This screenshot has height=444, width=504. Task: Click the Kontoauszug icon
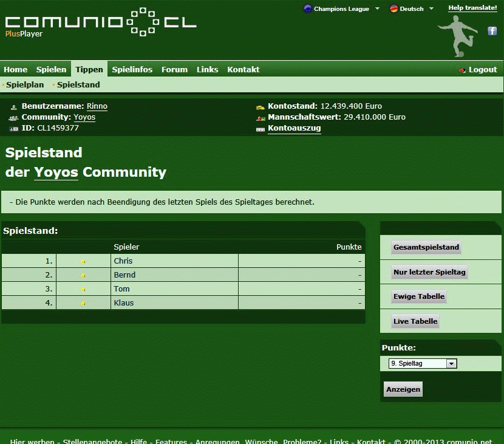260,129
